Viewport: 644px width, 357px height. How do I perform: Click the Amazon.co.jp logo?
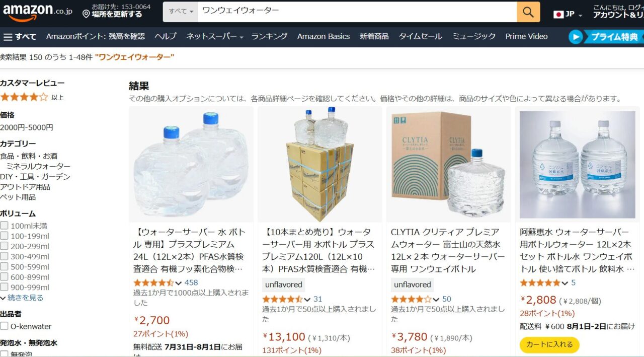click(x=37, y=12)
